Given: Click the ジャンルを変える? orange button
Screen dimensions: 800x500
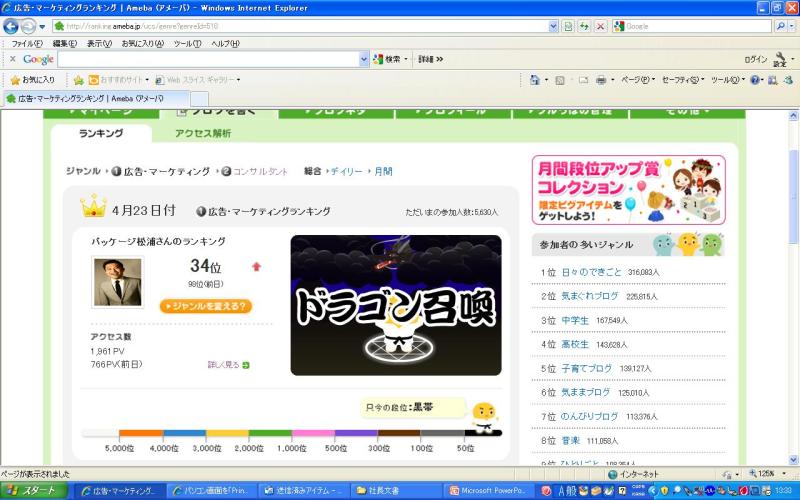Looking at the screenshot, I should (x=205, y=307).
